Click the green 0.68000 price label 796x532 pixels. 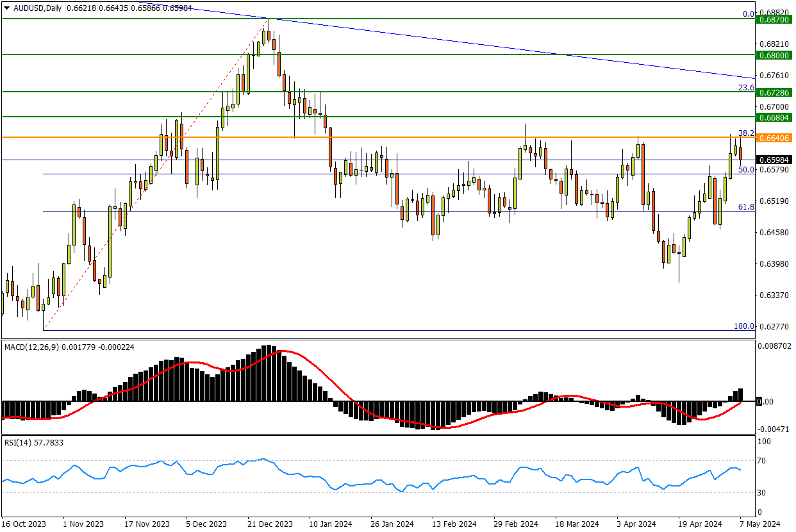pos(774,56)
